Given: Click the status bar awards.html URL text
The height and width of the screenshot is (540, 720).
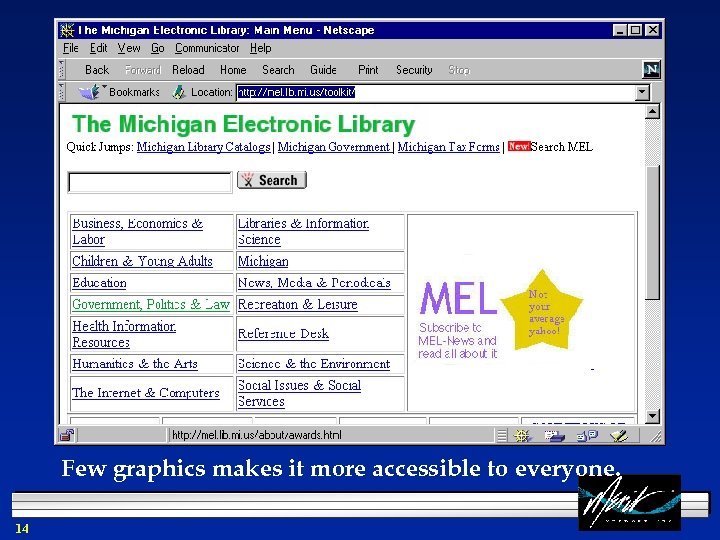Looking at the screenshot, I should pos(257,435).
